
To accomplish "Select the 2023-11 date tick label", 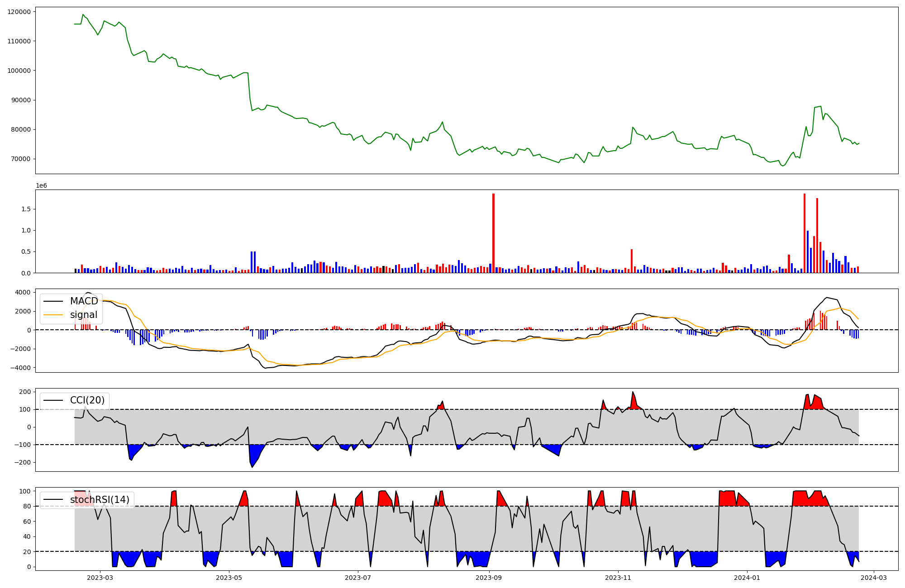I will click(x=618, y=578).
